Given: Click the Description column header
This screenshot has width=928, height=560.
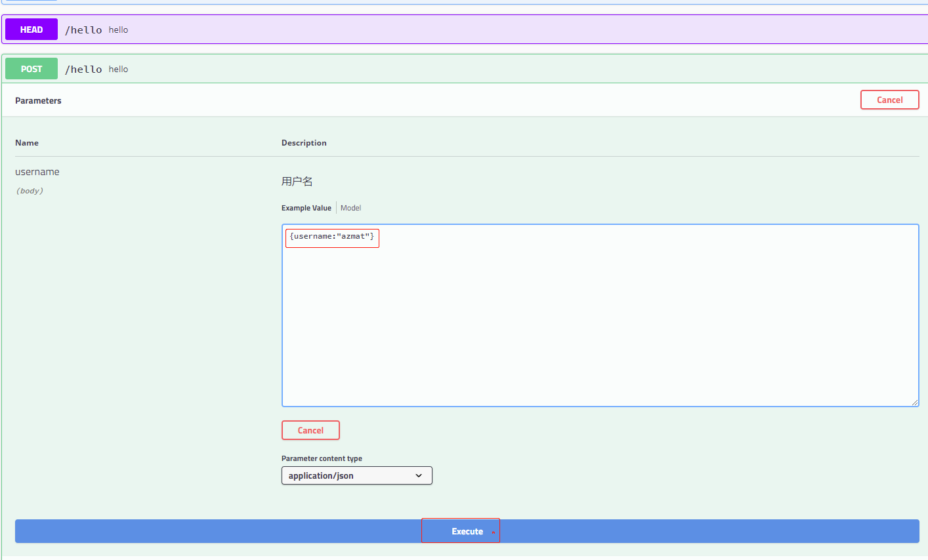Looking at the screenshot, I should [304, 142].
